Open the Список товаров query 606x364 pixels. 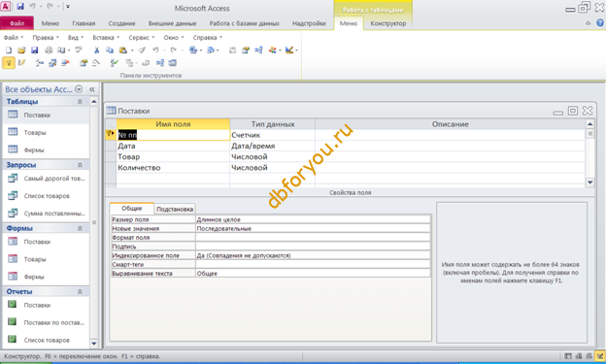(x=47, y=196)
